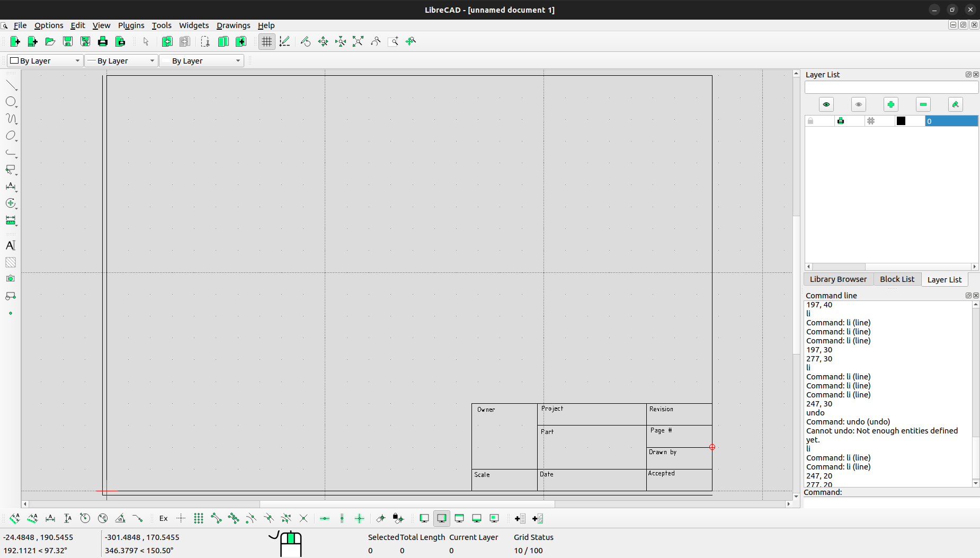Show all layers with the eye button
The image size is (980, 558).
tap(826, 104)
